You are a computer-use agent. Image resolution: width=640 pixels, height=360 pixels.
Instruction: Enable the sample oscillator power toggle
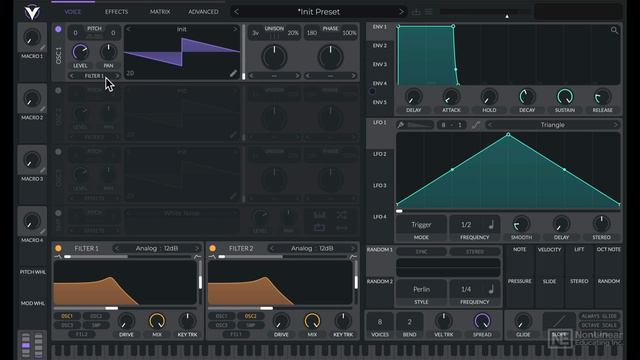pyautogui.click(x=58, y=213)
